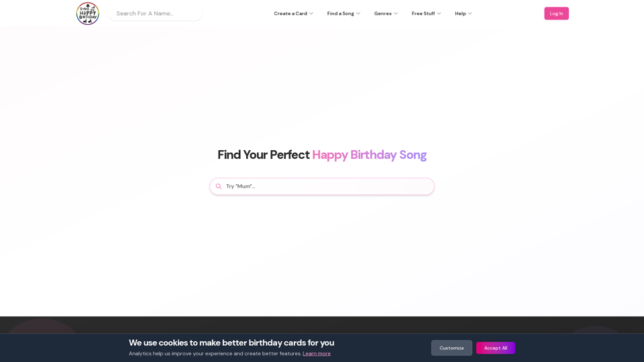Click the chevron beside Create a Card
Screen dimensions: 644x362
pos(311,13)
